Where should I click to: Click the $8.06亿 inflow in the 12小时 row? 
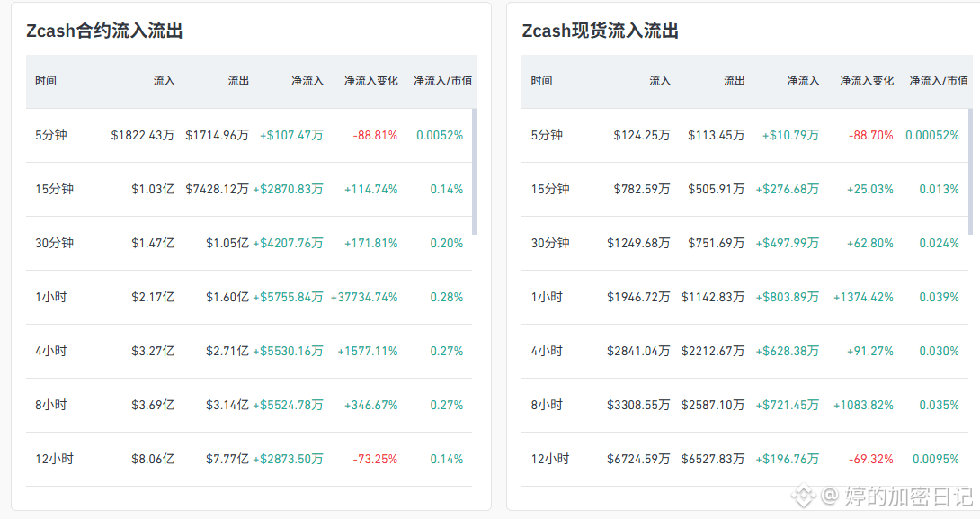tap(153, 459)
